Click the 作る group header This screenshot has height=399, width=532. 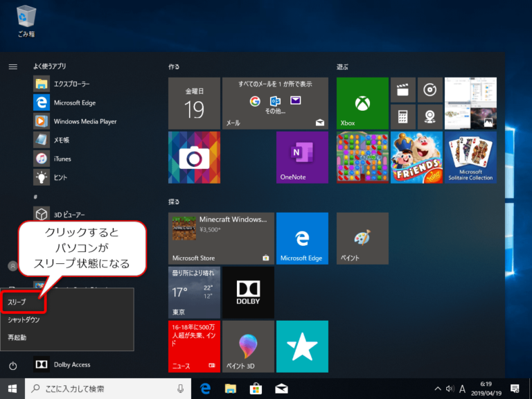pyautogui.click(x=174, y=66)
